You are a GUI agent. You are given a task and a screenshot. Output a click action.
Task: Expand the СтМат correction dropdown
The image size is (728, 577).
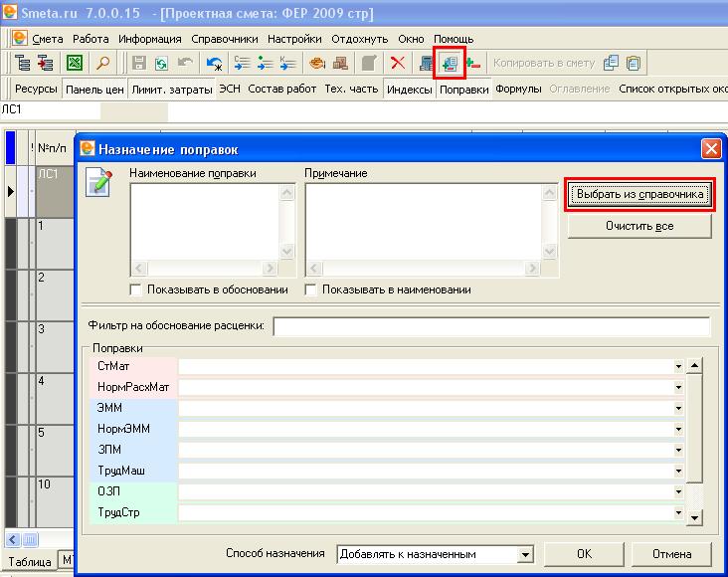click(x=678, y=366)
